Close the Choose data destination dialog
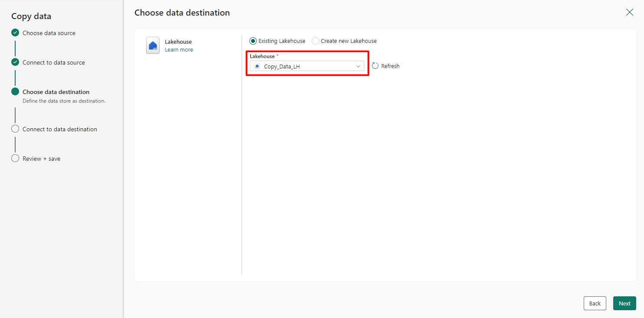This screenshot has height=318, width=644. point(630,12)
